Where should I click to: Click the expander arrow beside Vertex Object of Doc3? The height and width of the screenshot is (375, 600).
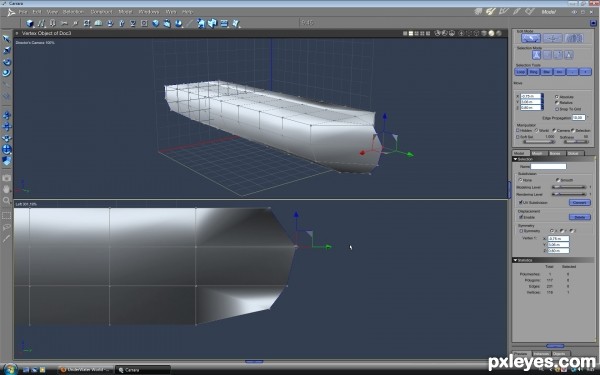[17, 33]
